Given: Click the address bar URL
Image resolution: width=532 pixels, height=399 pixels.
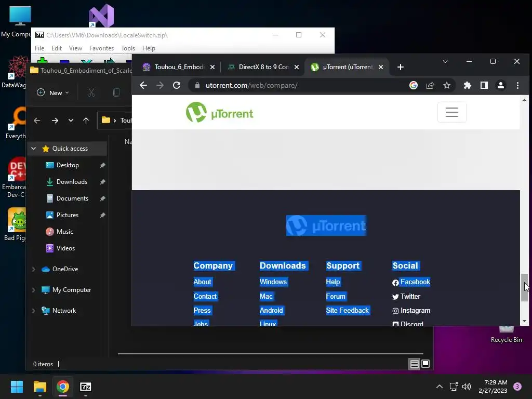Looking at the screenshot, I should (x=251, y=85).
